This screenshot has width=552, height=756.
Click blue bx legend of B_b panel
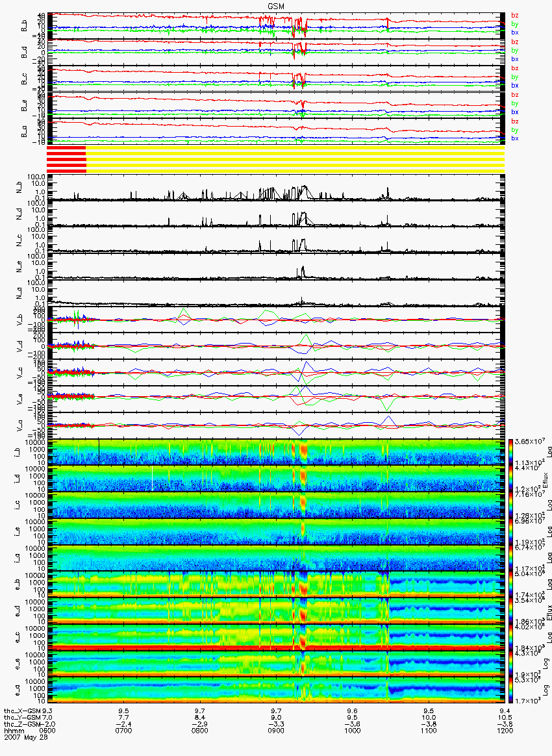tap(515, 32)
